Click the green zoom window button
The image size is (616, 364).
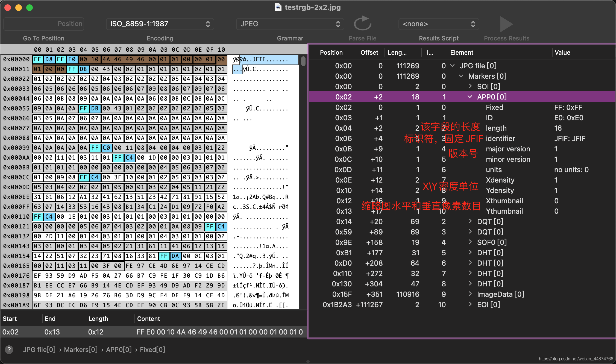point(30,8)
